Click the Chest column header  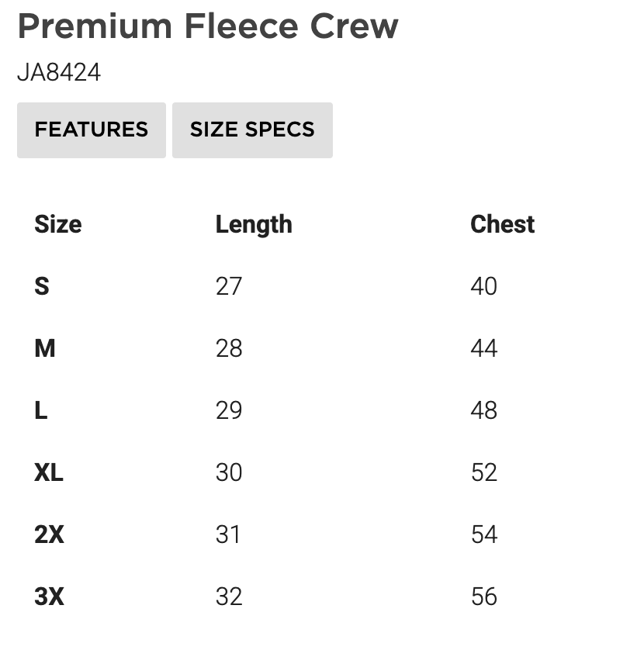click(x=502, y=224)
